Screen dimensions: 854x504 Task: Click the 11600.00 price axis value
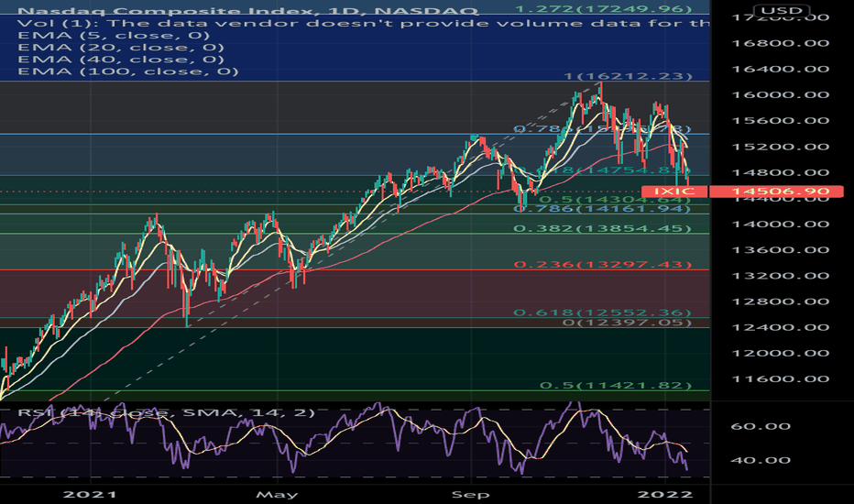click(781, 379)
